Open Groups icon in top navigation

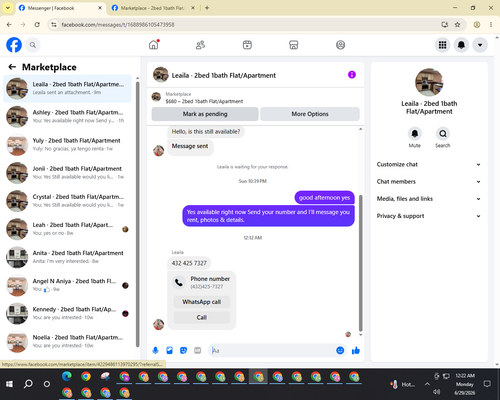tap(340, 45)
